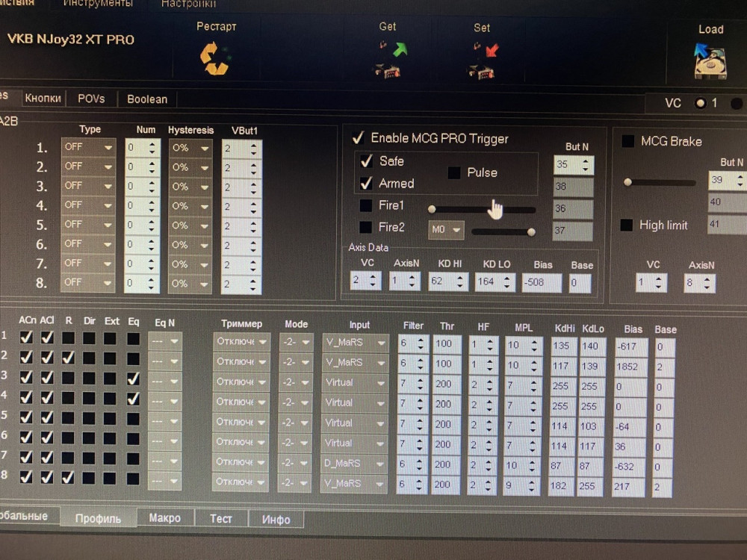
Task: Open Mode dropdown in axis row 3
Action: [295, 382]
